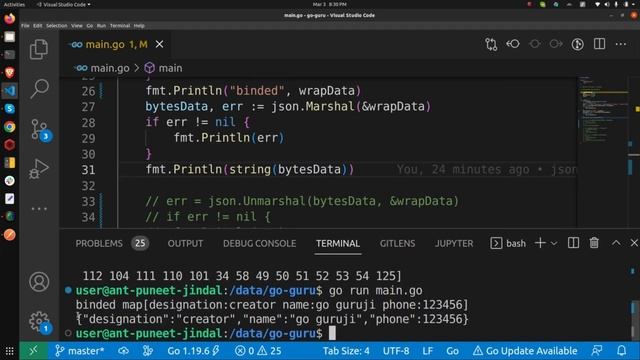The image size is (640, 360).
Task: Select the bash terminal entry
Action: 508,243
